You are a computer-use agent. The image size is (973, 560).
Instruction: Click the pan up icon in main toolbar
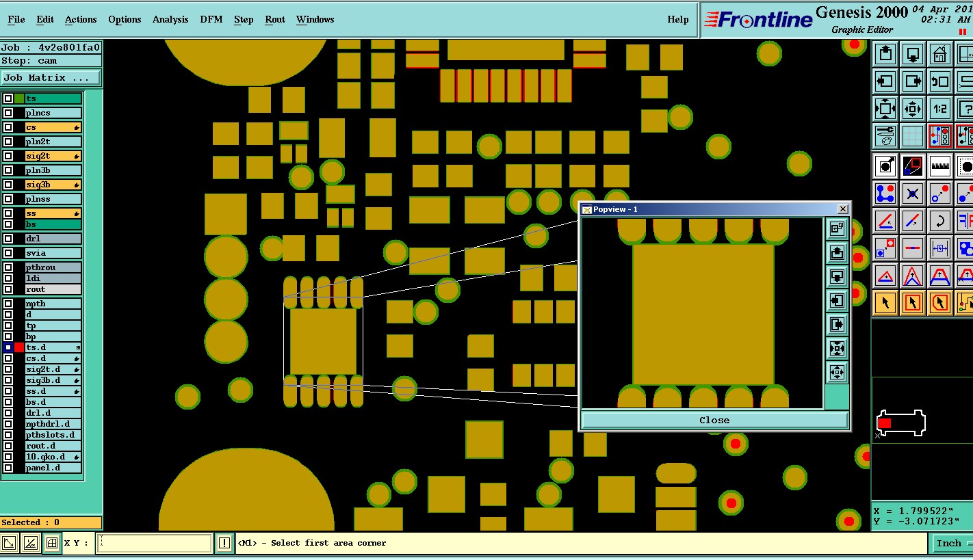pos(885,53)
